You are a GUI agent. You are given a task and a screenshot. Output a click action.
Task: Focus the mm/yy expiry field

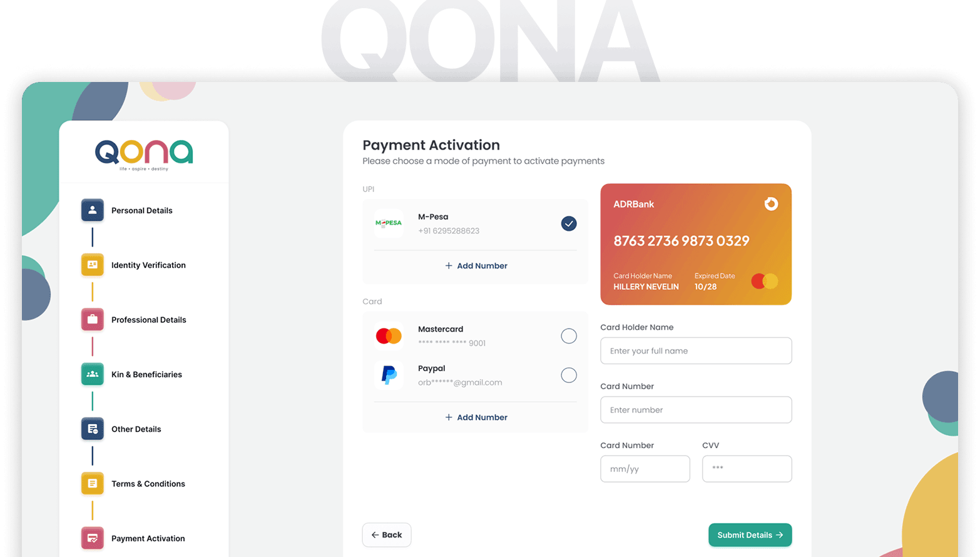(x=645, y=469)
